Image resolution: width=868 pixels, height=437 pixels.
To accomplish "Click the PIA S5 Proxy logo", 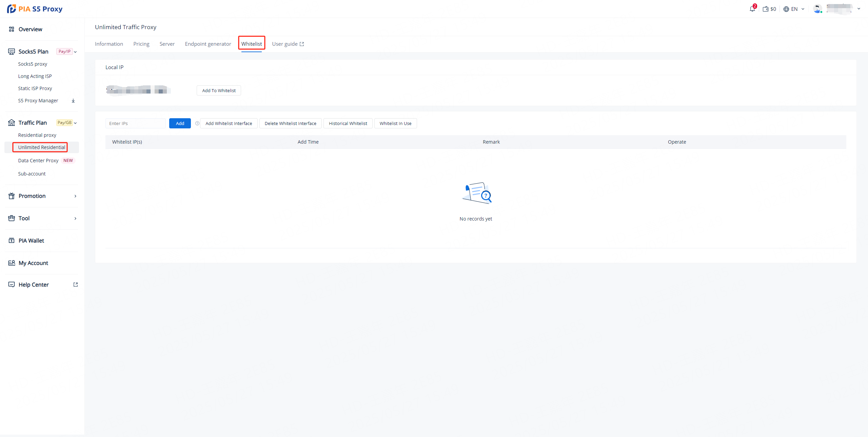I will click(35, 9).
